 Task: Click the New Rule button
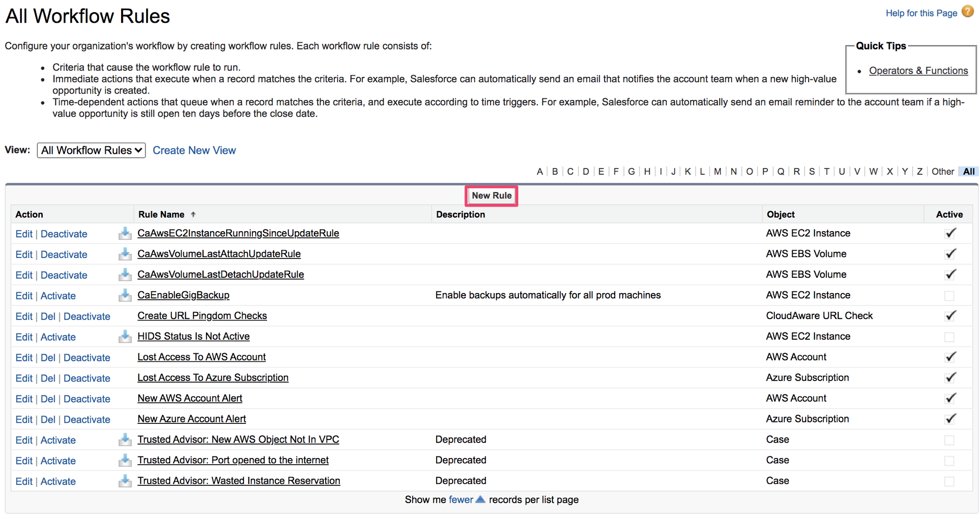(491, 196)
